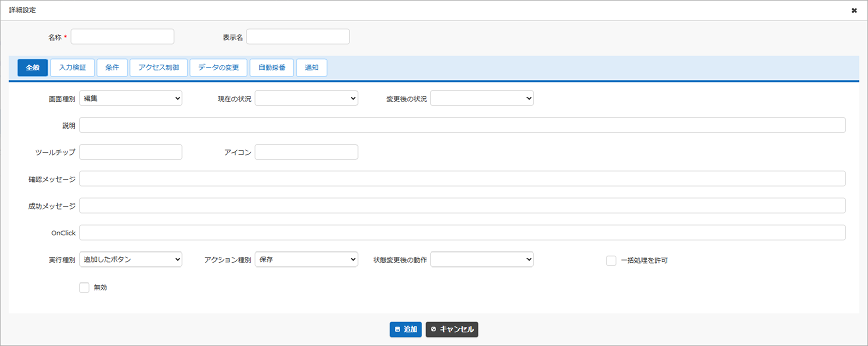This screenshot has width=868, height=346.
Task: Focus the 確認メッセージ field
Action: (x=462, y=179)
